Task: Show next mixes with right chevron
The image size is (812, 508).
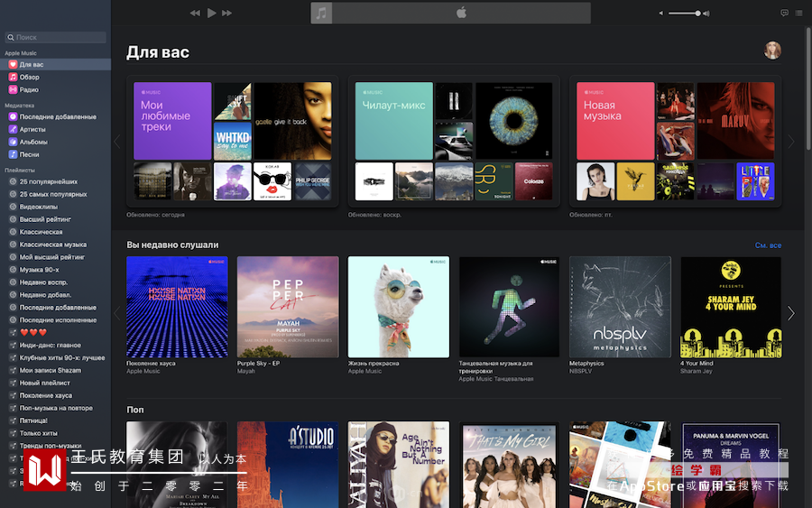Action: tap(790, 142)
